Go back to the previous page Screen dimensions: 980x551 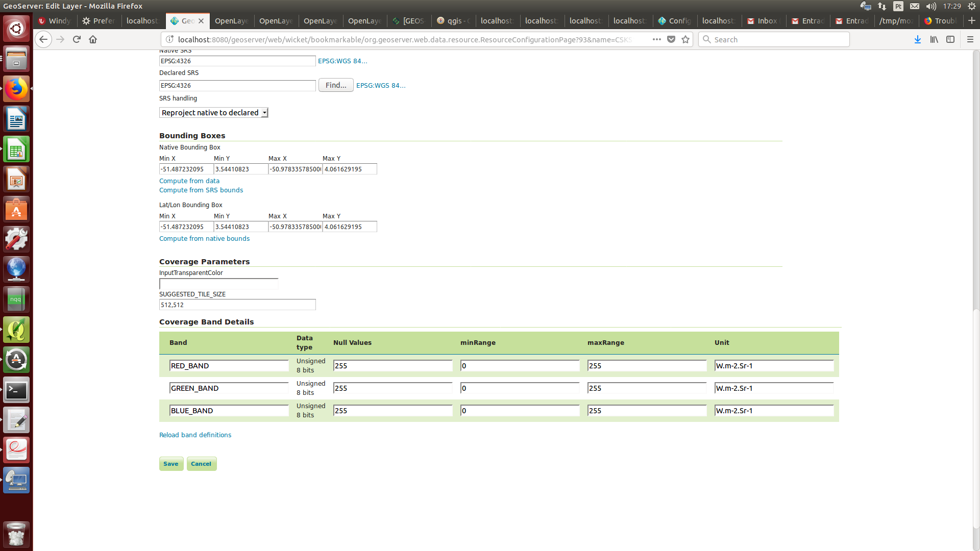43,39
